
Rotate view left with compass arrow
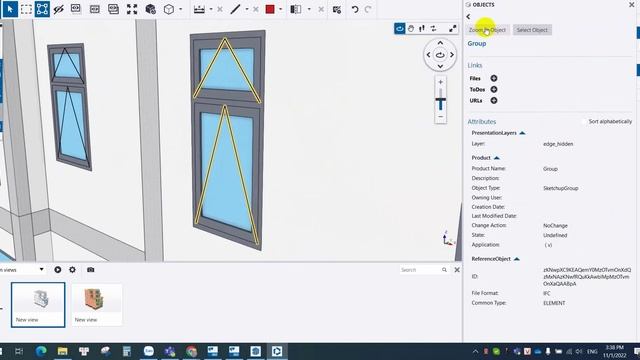428,55
